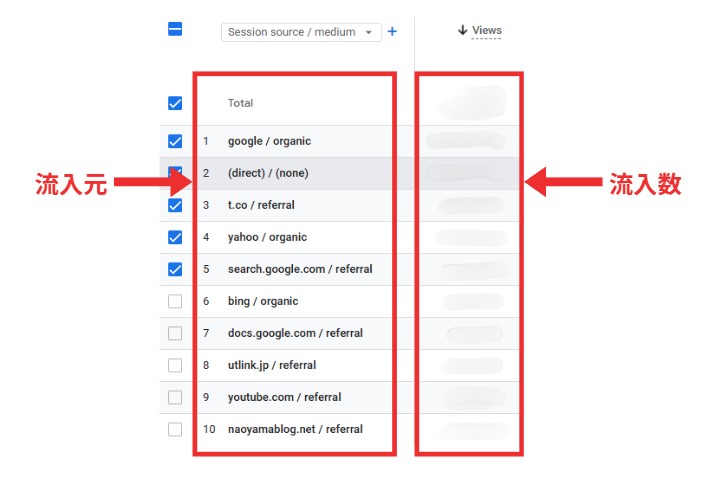Uncheck the yahoo / organic checkbox
This screenshot has height=481, width=712.
click(175, 237)
